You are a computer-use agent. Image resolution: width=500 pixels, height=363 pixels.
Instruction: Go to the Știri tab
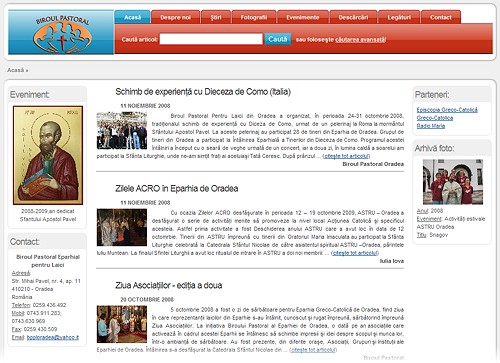click(216, 17)
